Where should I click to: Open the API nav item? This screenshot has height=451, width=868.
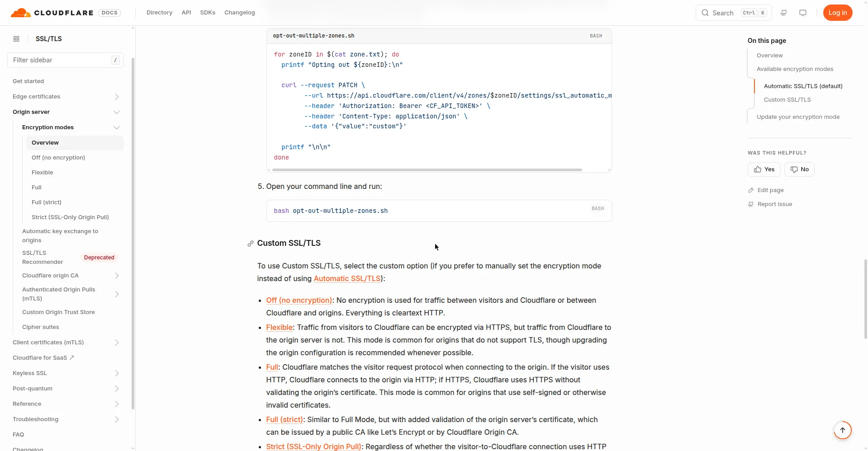(186, 13)
